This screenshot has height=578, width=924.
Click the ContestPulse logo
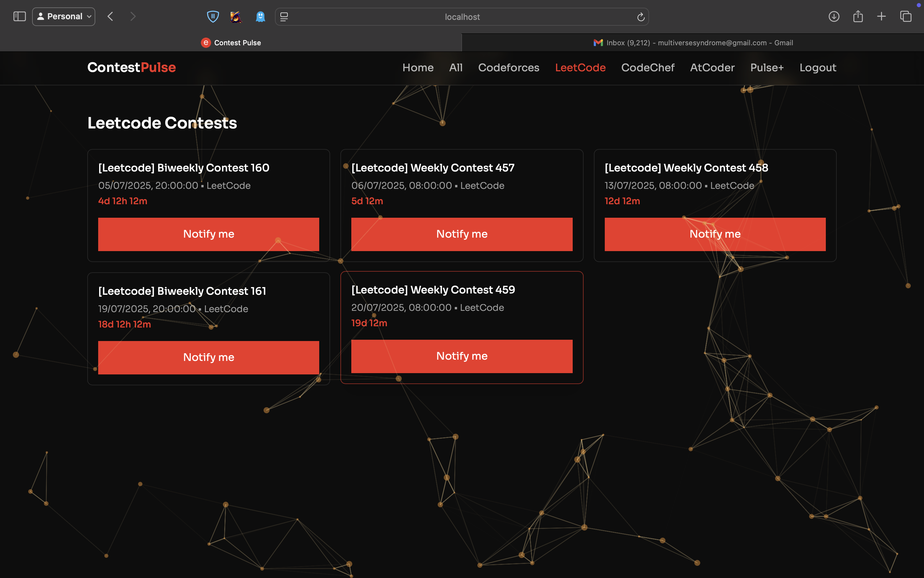131,67
